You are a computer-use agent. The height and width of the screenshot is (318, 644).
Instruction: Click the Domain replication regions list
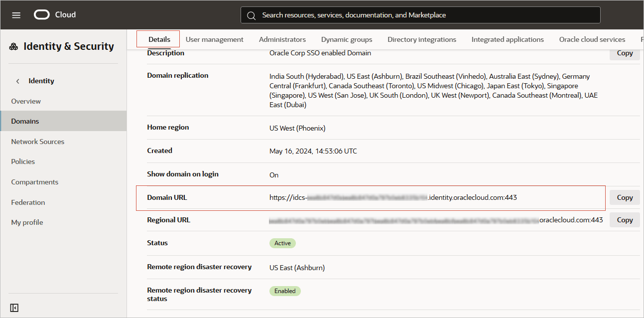pos(433,91)
